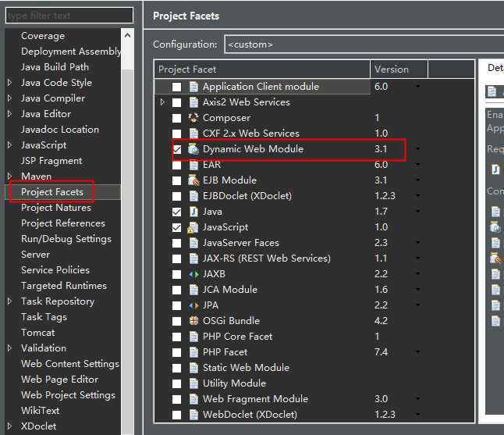Click the EJBDoclet (XDoclet) facet icon
Image resolution: width=504 pixels, height=435 pixels.
tap(193, 196)
